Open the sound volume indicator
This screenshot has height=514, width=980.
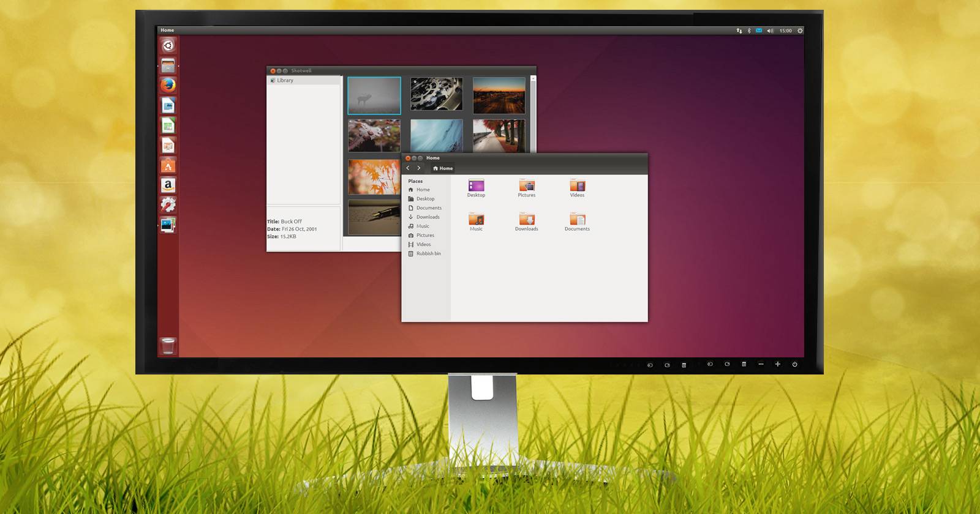(x=770, y=31)
